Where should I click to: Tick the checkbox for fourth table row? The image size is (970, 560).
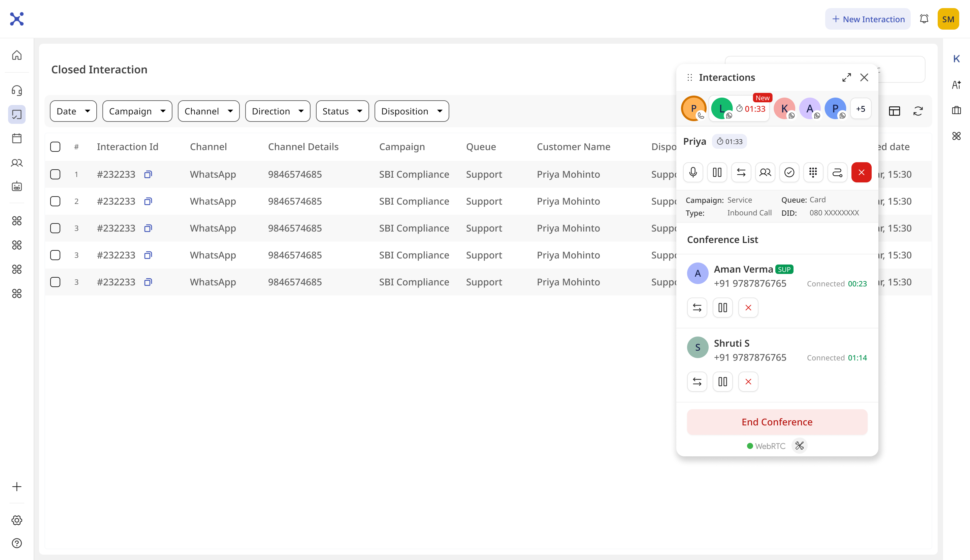coord(56,255)
